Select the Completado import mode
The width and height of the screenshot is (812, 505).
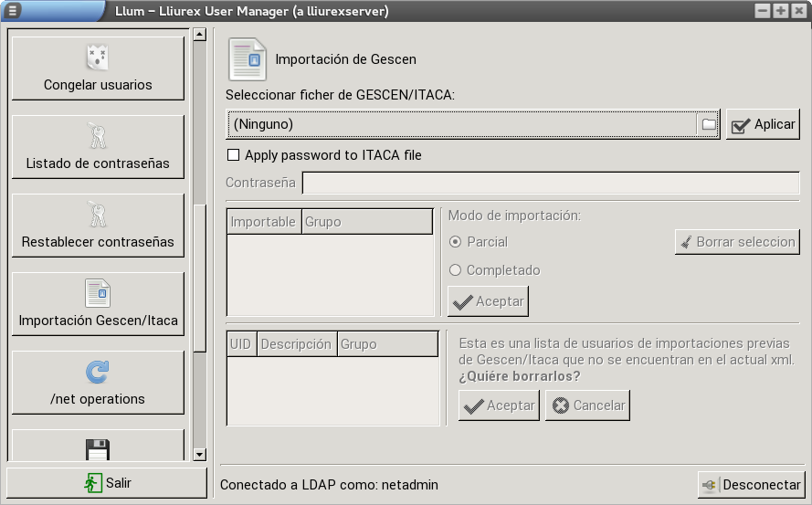456,270
